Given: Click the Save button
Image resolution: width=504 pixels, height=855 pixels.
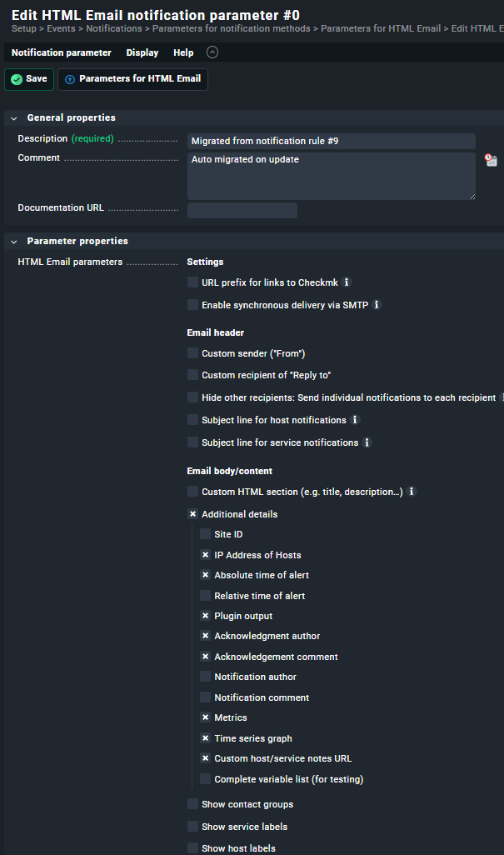Looking at the screenshot, I should tap(29, 79).
